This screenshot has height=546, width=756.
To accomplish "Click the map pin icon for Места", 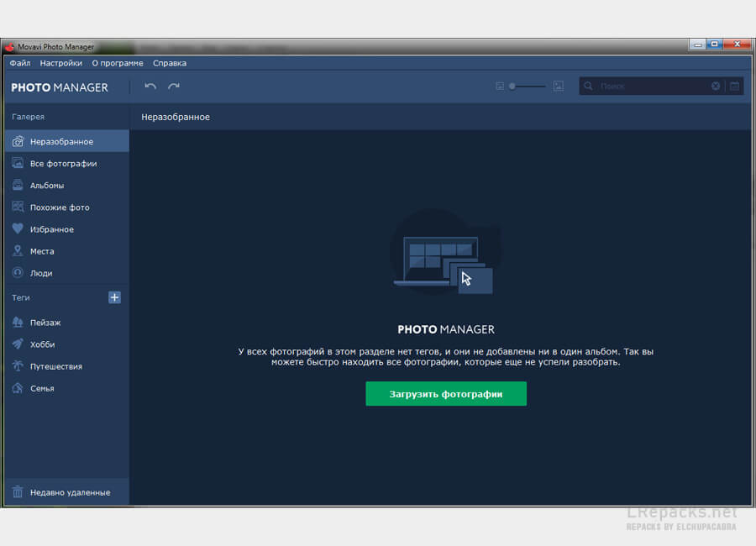I will pyautogui.click(x=18, y=251).
